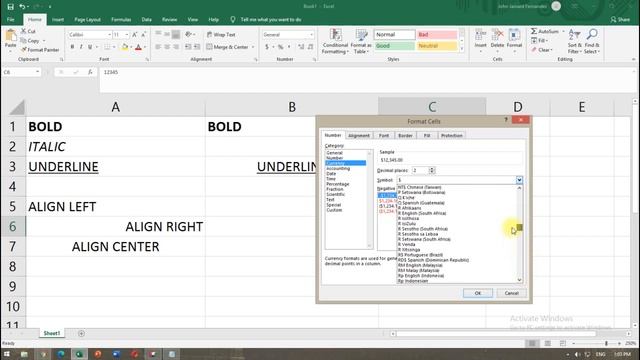Click Increase Font Size icon
This screenshot has height=360, width=640.
pos(135,35)
